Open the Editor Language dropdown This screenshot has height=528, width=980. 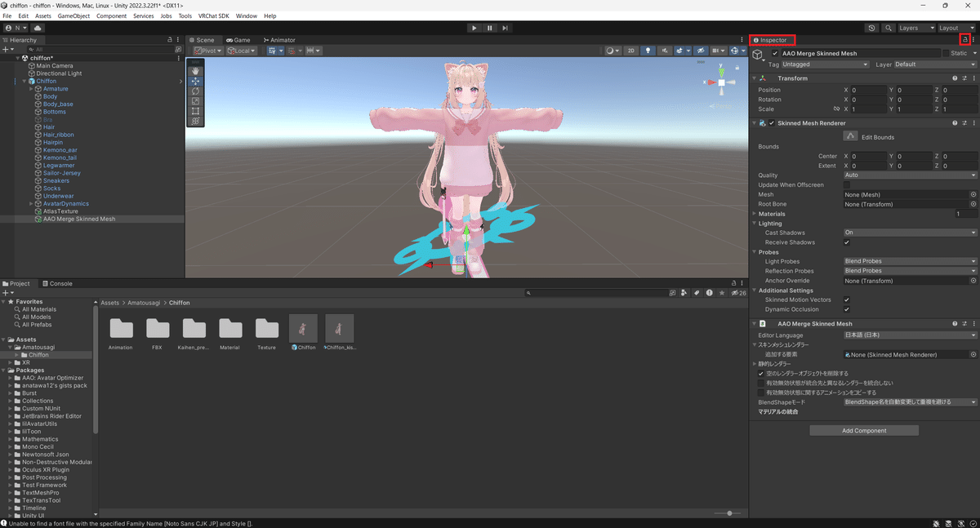[910, 335]
